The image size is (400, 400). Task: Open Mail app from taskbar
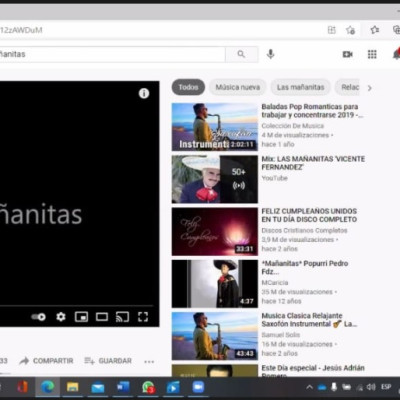coord(97,388)
